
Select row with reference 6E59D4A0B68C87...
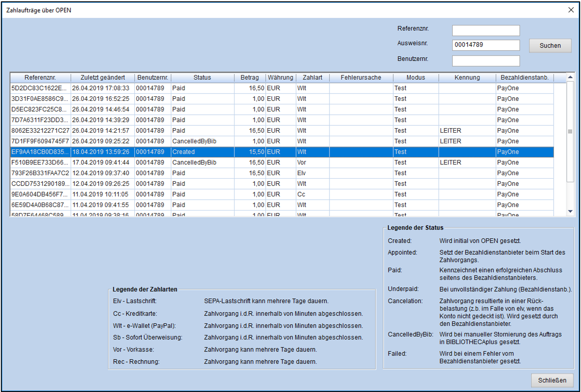[x=282, y=205]
